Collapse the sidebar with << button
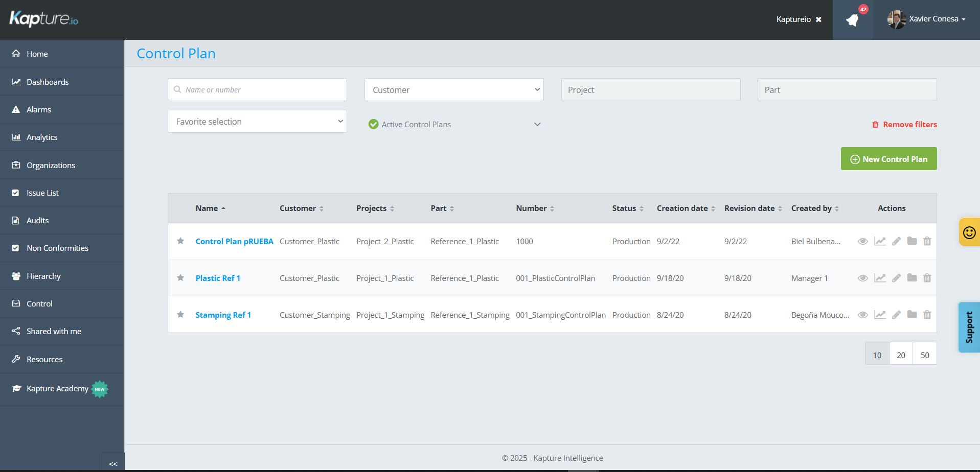980x472 pixels. (113, 462)
